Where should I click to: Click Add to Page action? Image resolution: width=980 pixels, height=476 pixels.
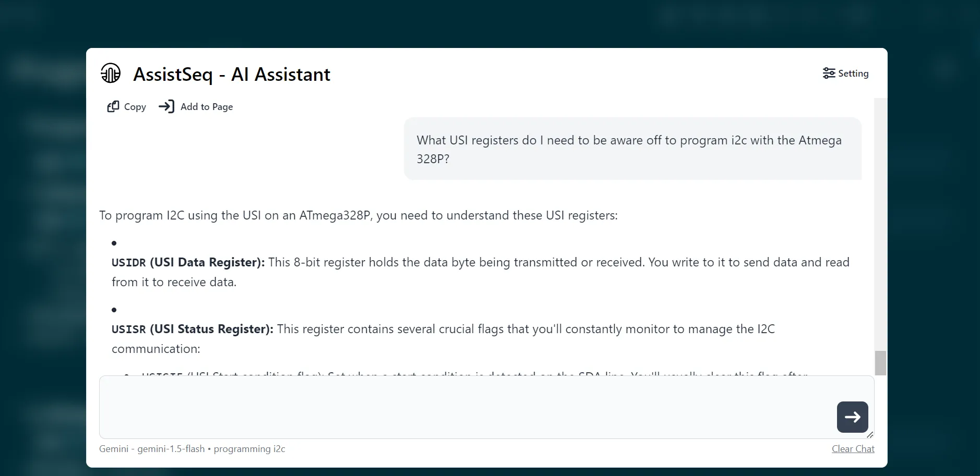point(206,106)
